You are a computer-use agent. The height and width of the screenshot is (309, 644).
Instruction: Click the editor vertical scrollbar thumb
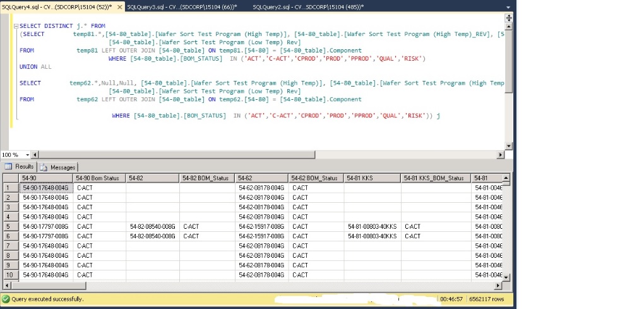click(509, 62)
